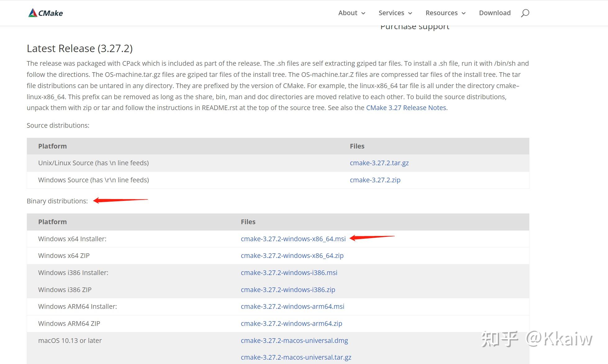Image resolution: width=608 pixels, height=364 pixels.
Task: Open the Download menu item
Action: tap(495, 13)
